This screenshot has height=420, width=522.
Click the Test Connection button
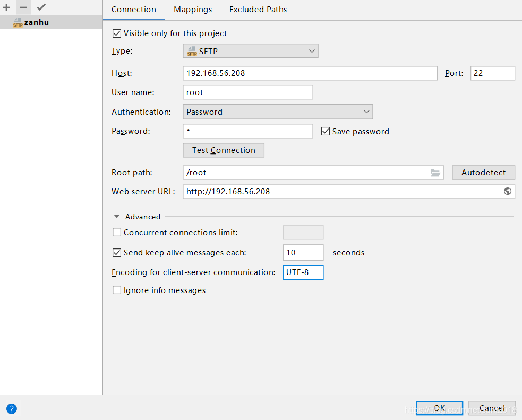click(224, 150)
